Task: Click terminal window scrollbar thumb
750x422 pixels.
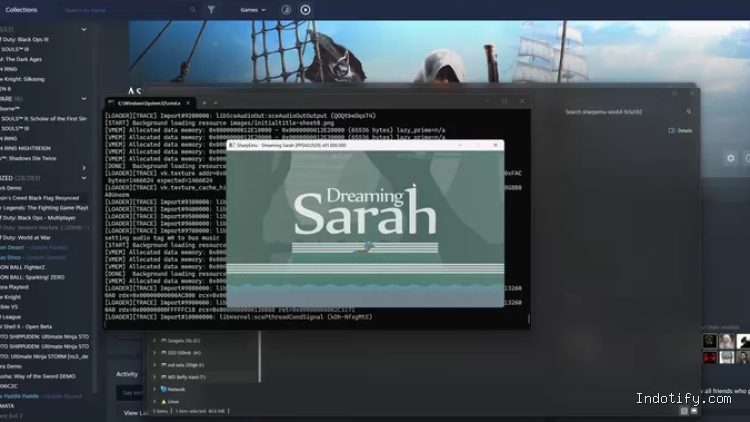Action: coord(529,319)
